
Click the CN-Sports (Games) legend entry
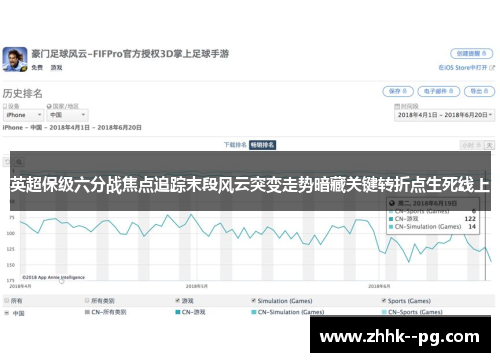pyautogui.click(x=412, y=312)
